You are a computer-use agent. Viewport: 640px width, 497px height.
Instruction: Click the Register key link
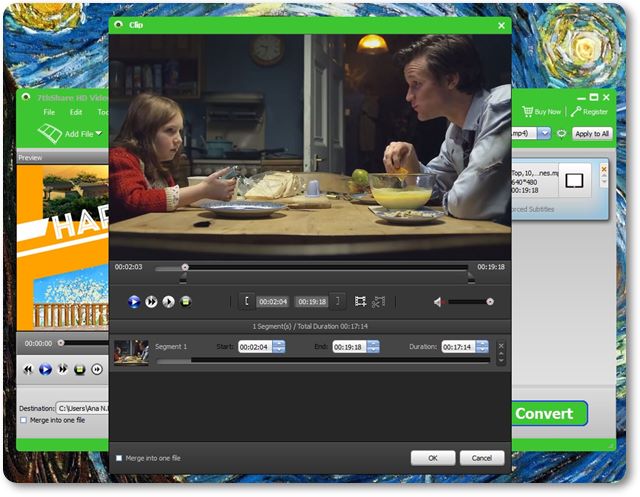pyautogui.click(x=589, y=111)
